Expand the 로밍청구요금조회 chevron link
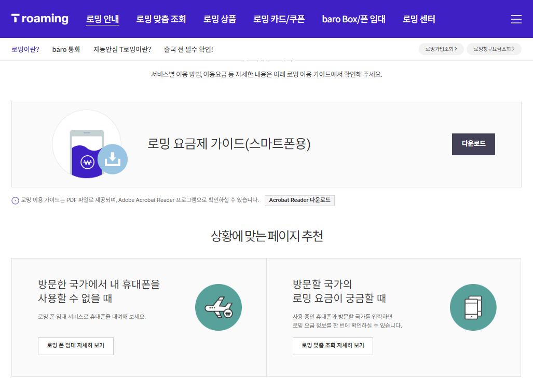 click(x=494, y=49)
